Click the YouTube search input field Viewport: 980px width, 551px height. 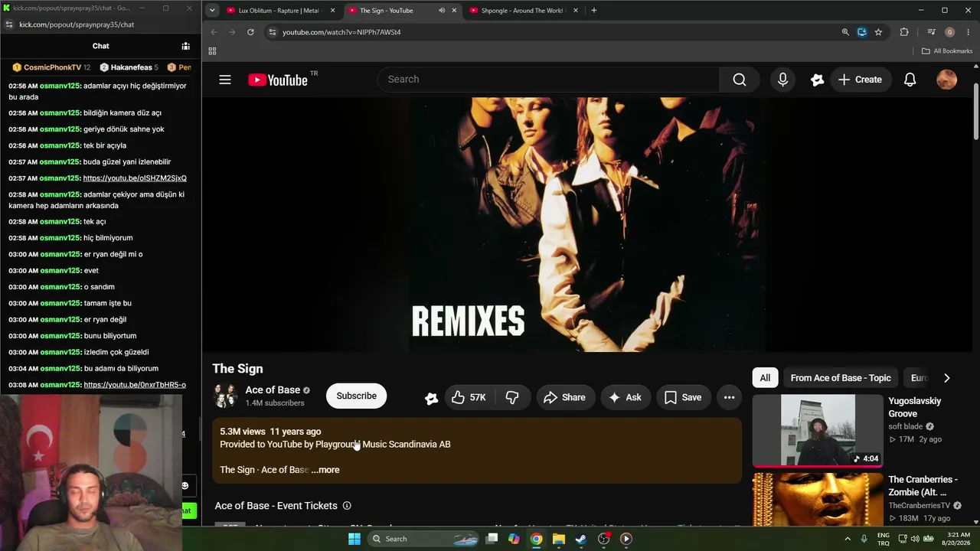[548, 80]
